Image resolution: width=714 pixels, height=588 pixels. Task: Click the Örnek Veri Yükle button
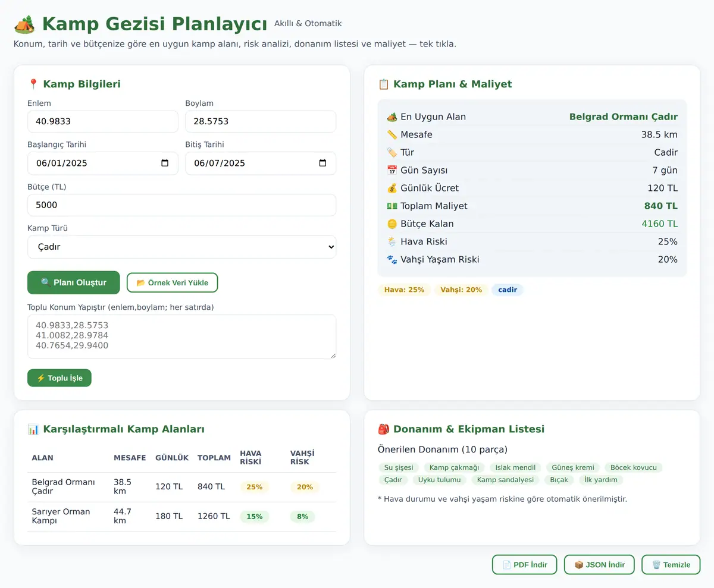pos(173,282)
